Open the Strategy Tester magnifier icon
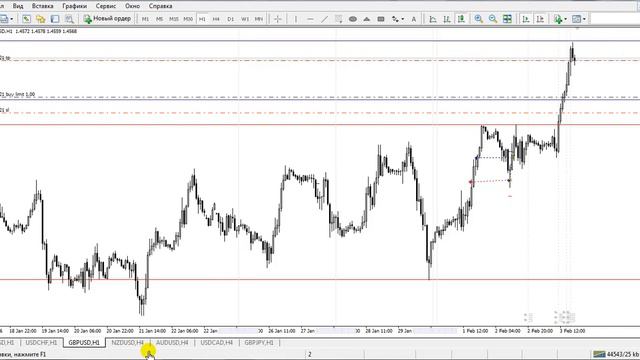Image resolution: width=640 pixels, height=360 pixels. click(x=69, y=19)
